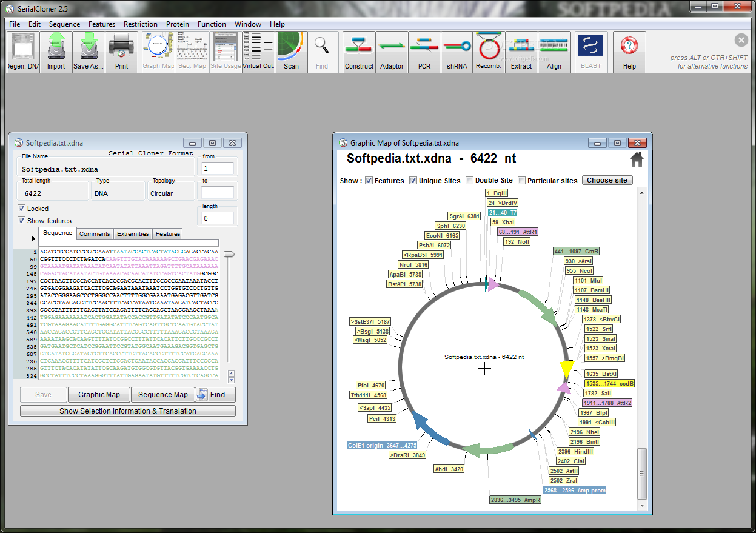
Task: Click the 'from' position input field
Action: tap(218, 169)
